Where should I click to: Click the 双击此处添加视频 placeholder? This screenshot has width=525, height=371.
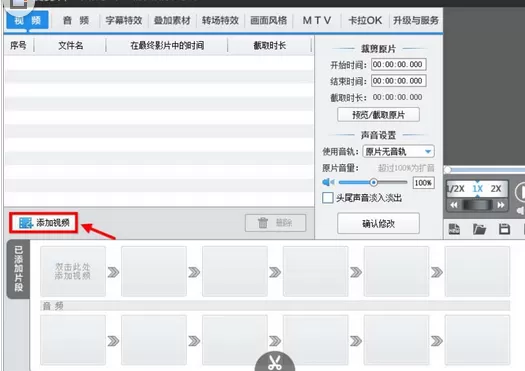click(x=73, y=271)
